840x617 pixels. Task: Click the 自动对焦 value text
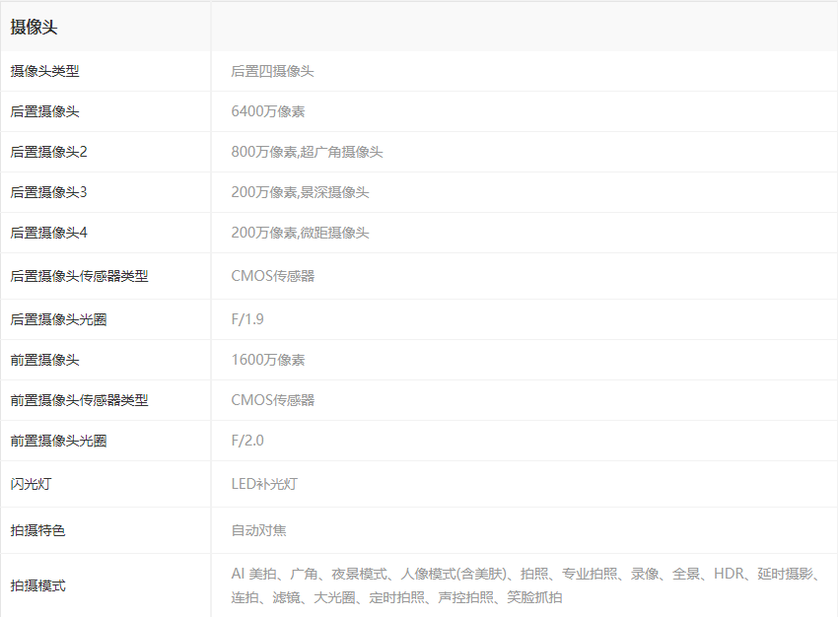point(258,530)
